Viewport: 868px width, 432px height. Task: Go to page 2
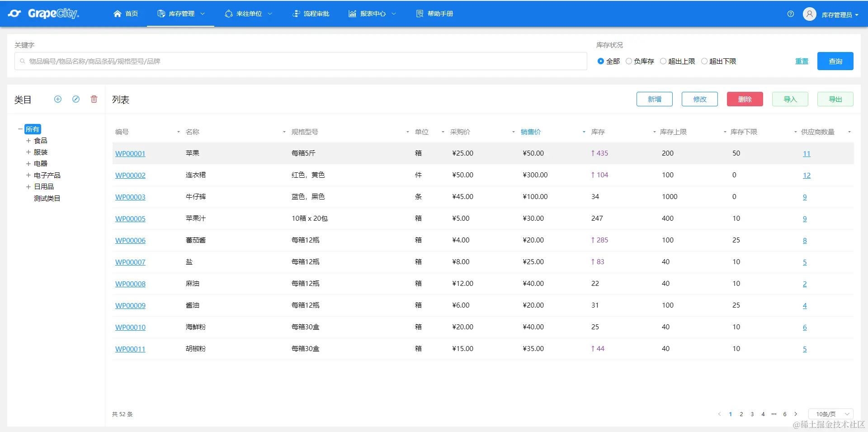click(x=741, y=414)
